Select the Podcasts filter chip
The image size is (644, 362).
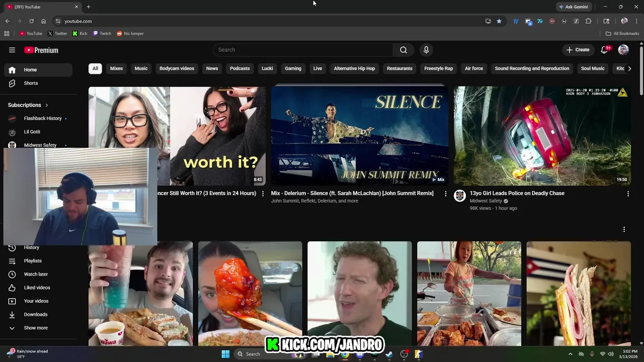pos(239,68)
